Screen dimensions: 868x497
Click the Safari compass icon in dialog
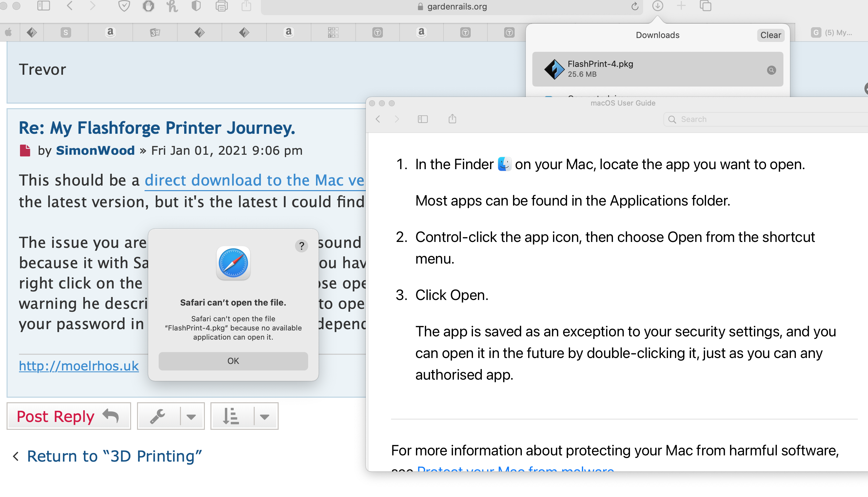(x=233, y=263)
